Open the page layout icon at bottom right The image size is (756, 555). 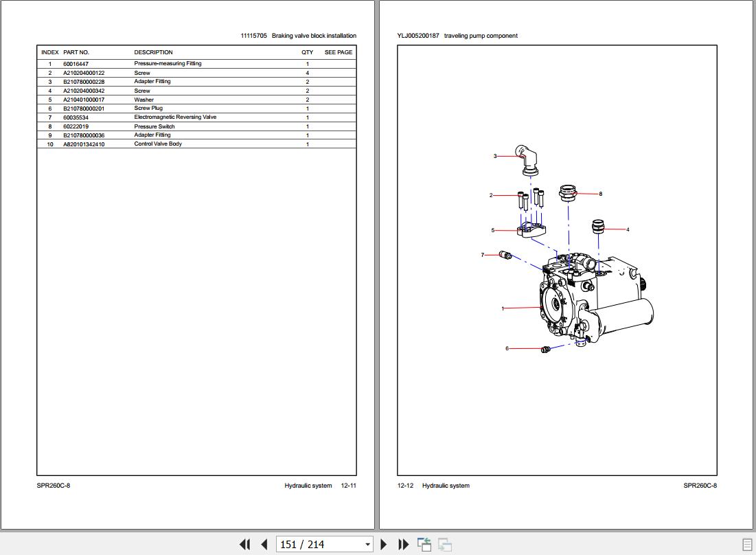(x=747, y=545)
